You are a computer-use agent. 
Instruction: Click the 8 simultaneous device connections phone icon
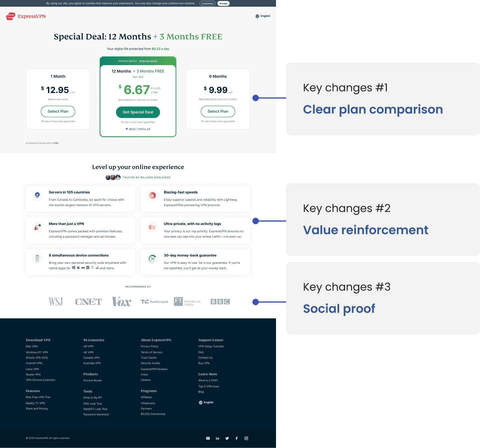(x=37, y=258)
